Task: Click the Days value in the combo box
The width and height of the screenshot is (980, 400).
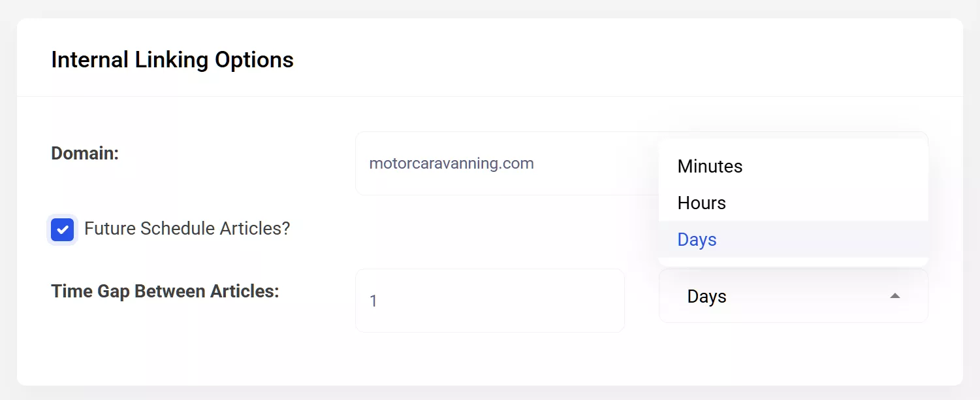Action: tap(706, 297)
